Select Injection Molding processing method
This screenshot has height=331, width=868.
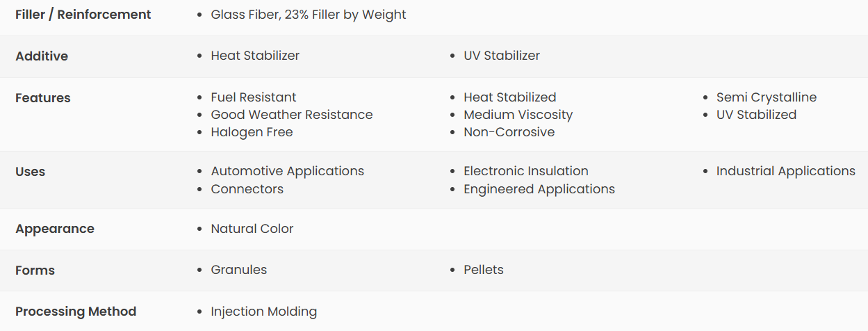pyautogui.click(x=264, y=312)
